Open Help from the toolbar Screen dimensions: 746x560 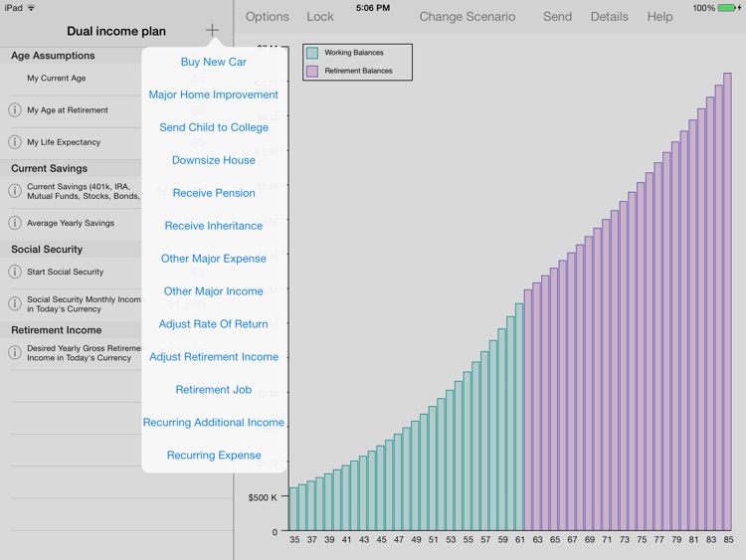click(x=659, y=17)
